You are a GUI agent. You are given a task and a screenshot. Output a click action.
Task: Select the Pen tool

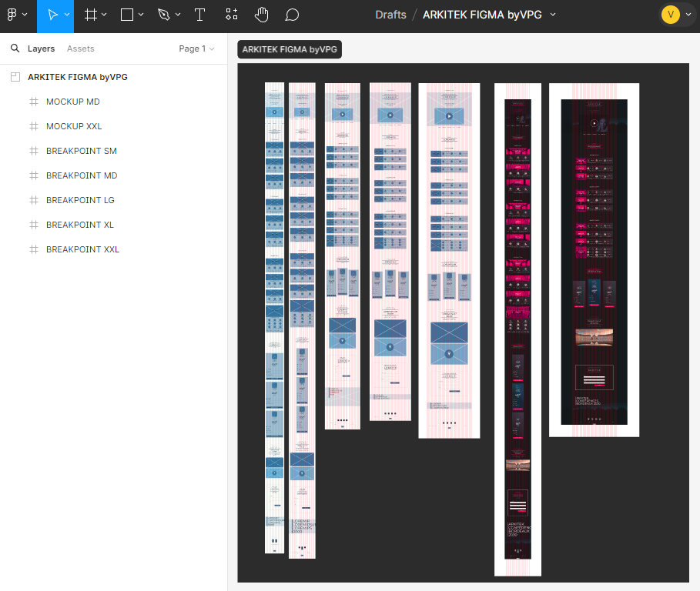163,15
